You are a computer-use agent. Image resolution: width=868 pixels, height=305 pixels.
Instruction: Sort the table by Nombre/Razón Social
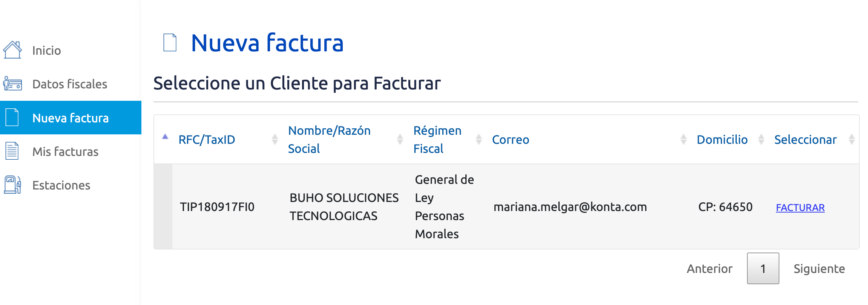coord(399,139)
